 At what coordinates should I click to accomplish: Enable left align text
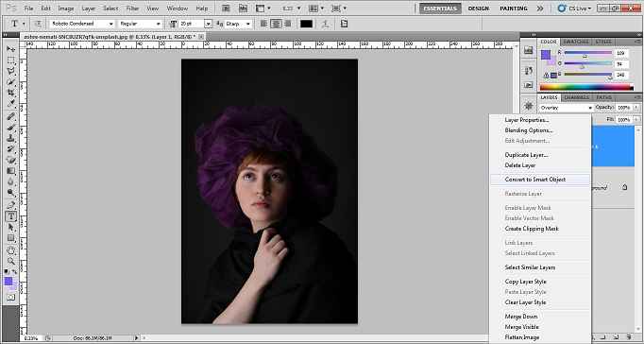(264, 24)
